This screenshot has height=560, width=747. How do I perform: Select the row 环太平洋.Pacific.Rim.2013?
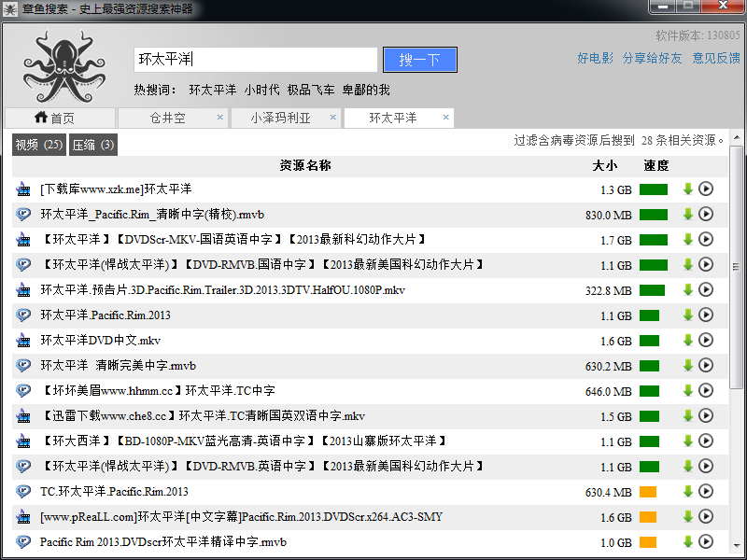click(370, 315)
